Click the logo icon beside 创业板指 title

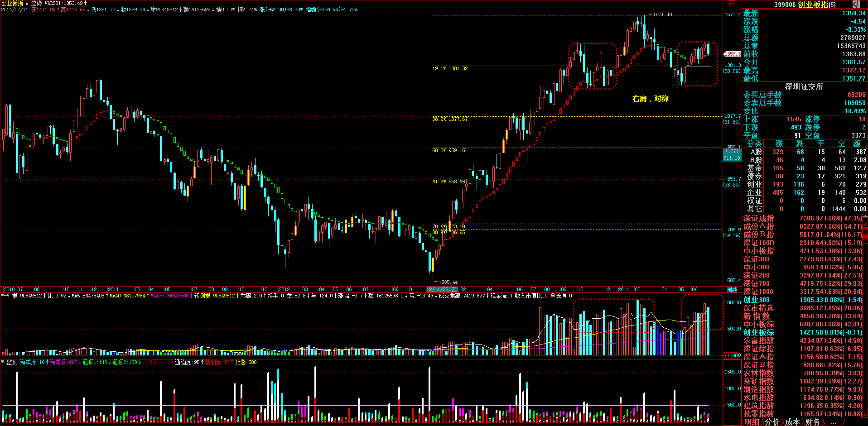coord(856,4)
